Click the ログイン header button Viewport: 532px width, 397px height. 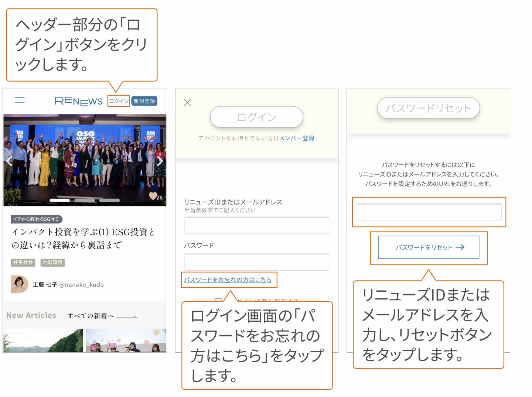[x=119, y=101]
